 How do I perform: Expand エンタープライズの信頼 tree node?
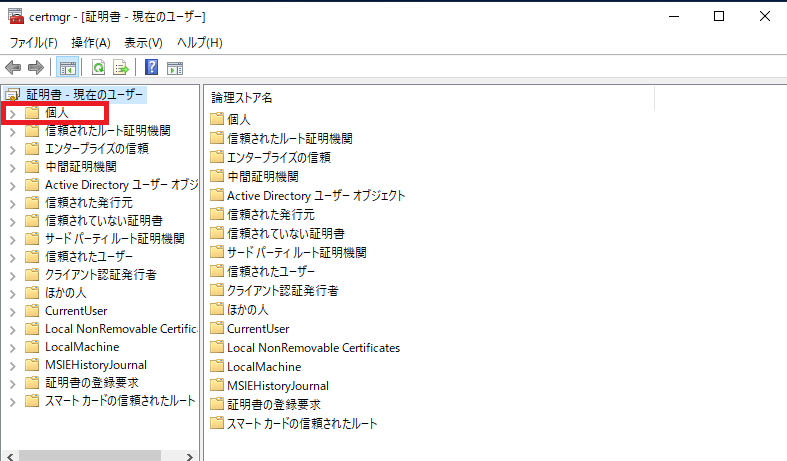pyautogui.click(x=13, y=150)
